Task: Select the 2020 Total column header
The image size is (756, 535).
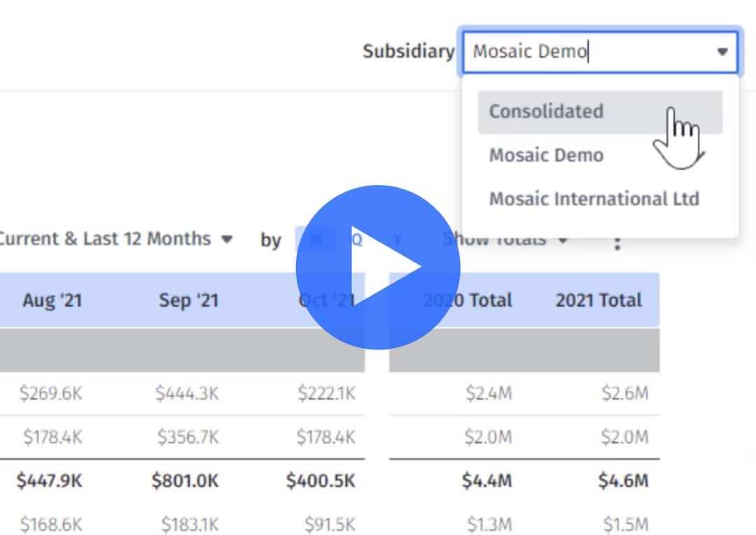Action: coord(468,300)
